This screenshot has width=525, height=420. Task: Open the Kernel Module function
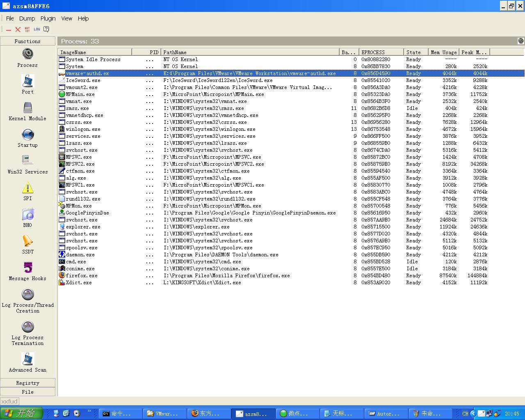point(27,111)
